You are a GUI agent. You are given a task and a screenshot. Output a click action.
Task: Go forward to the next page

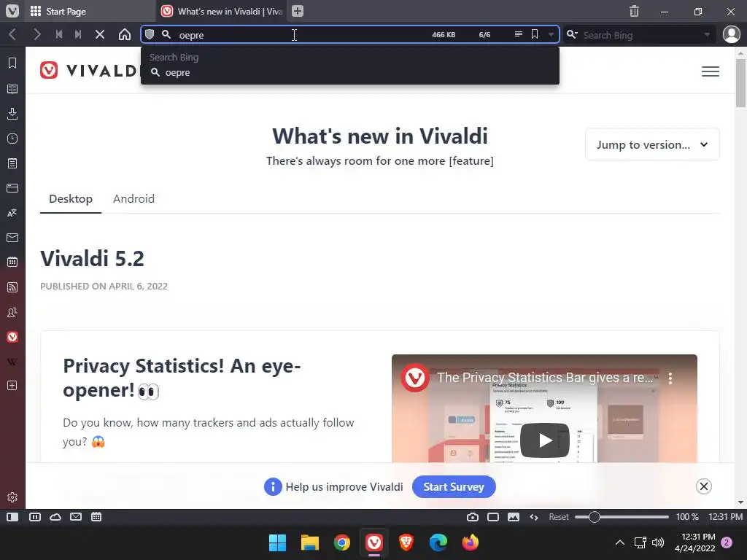[x=36, y=34]
